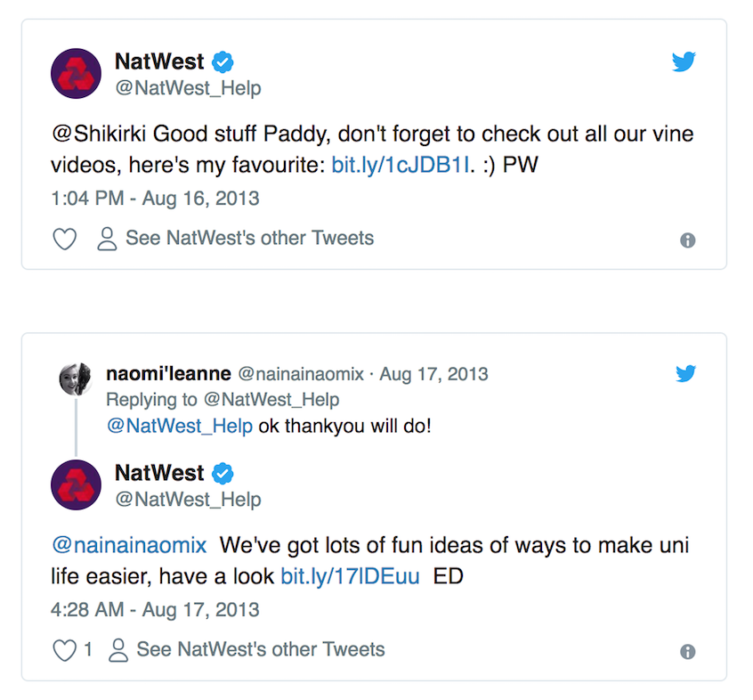Click the @NatWest_Help handle in second tweet

click(x=188, y=501)
